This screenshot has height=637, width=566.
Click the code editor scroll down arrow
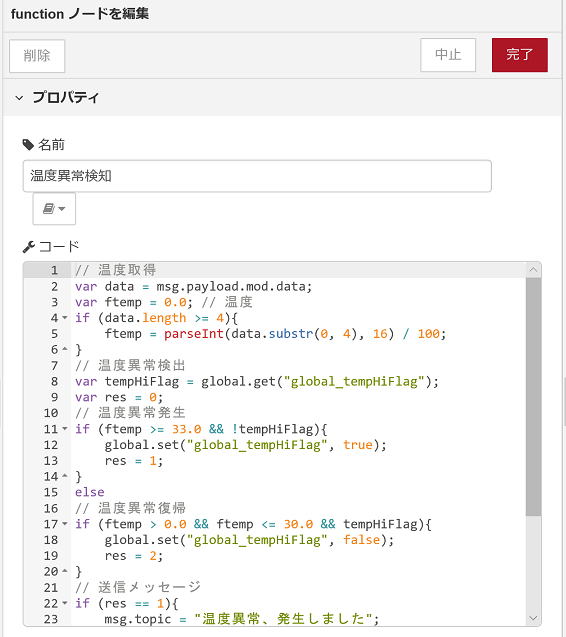(533, 618)
